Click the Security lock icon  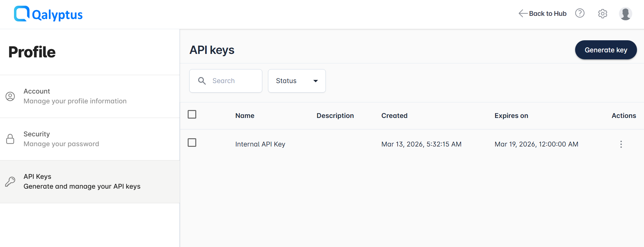click(10, 139)
